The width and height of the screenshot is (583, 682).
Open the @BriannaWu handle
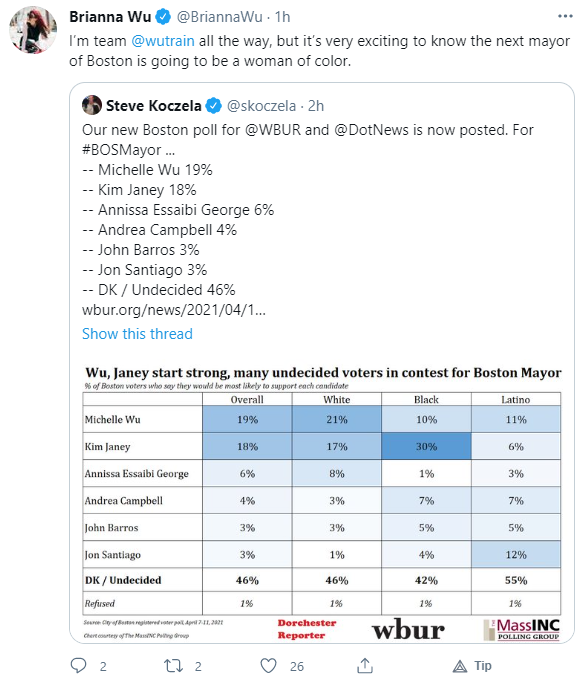pos(219,17)
